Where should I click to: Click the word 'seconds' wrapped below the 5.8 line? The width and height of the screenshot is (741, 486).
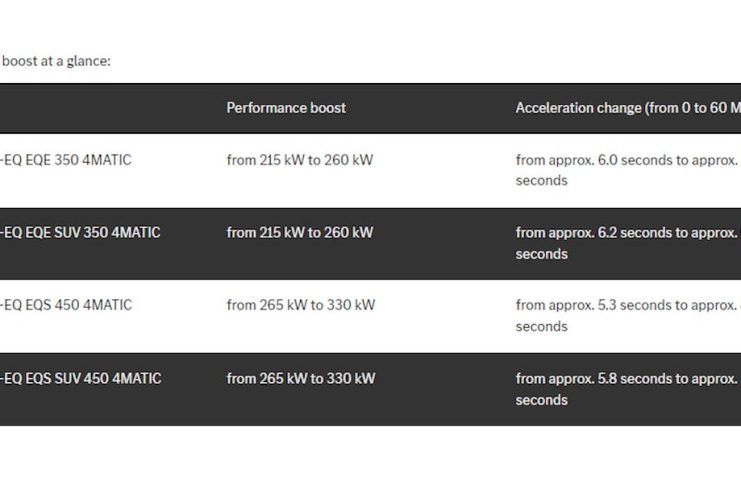point(541,400)
